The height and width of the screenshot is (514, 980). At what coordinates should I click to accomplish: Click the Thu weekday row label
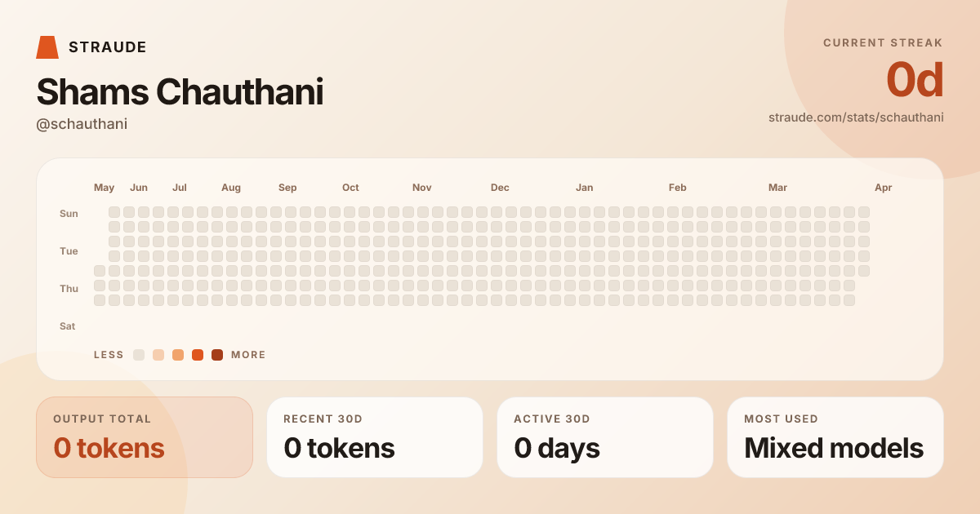pos(69,289)
